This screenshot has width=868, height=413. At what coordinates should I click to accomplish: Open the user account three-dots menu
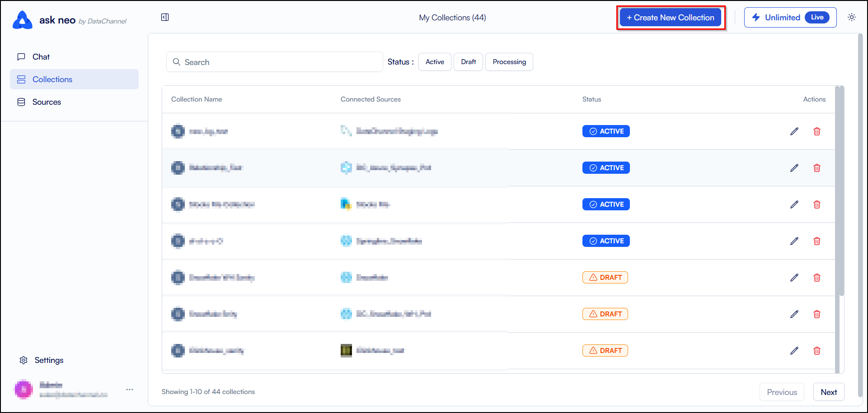point(130,390)
